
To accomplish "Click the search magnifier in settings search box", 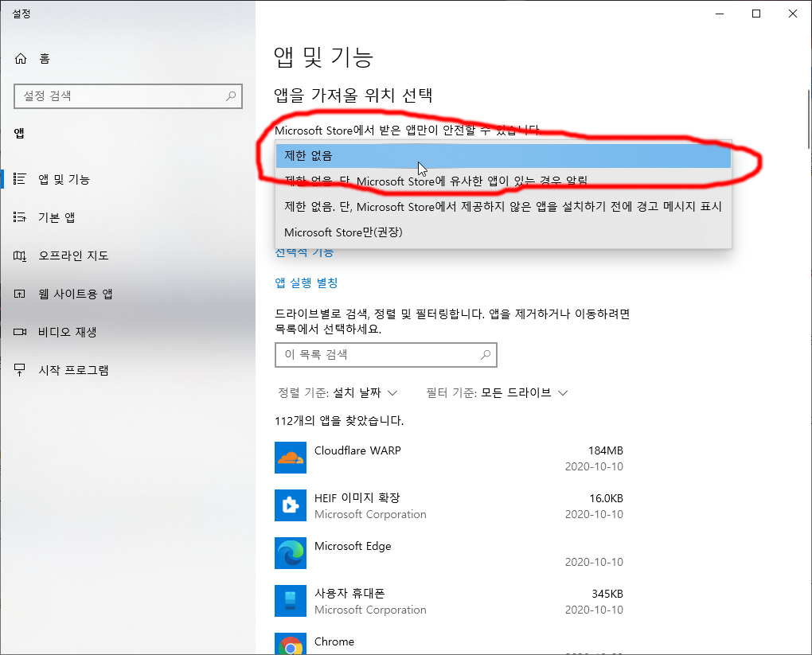I will (231, 96).
